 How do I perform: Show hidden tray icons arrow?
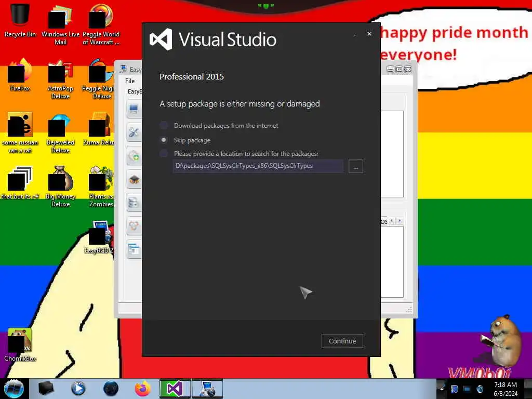tap(442, 389)
